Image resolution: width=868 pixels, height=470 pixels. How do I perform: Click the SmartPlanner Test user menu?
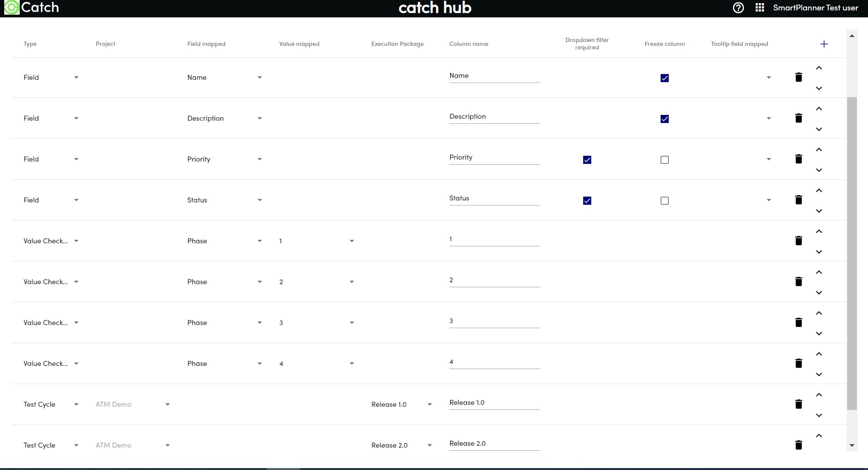[x=815, y=8]
